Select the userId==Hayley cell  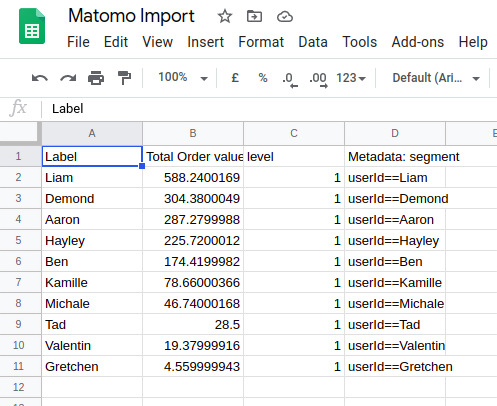pos(395,240)
